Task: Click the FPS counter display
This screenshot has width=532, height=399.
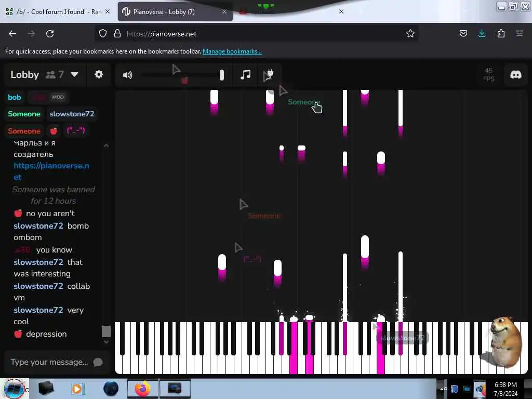Action: tap(488, 75)
